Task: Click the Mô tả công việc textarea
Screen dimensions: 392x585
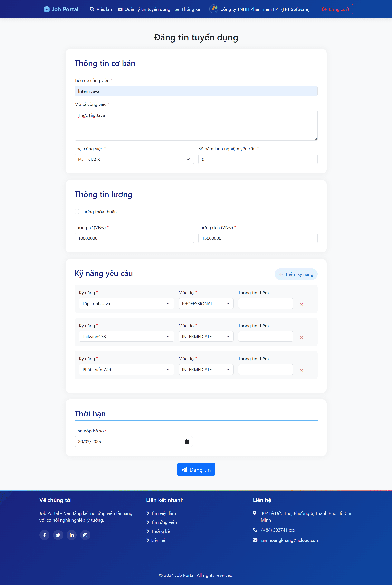Action: 196,125
